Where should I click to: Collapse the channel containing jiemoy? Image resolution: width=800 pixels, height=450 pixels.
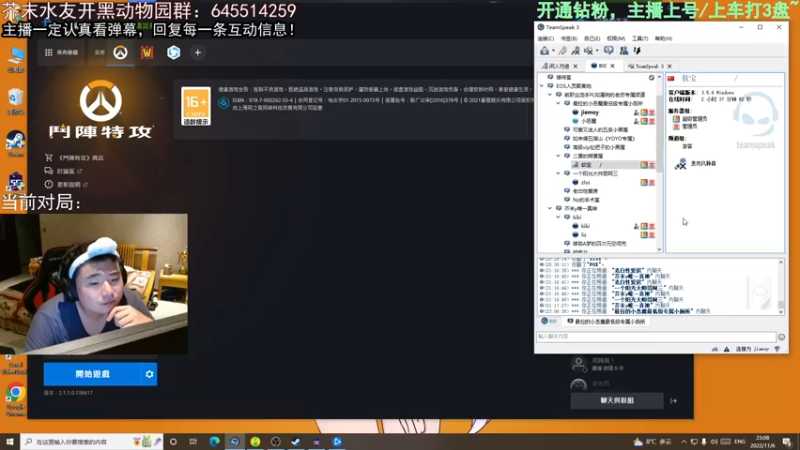[558, 103]
